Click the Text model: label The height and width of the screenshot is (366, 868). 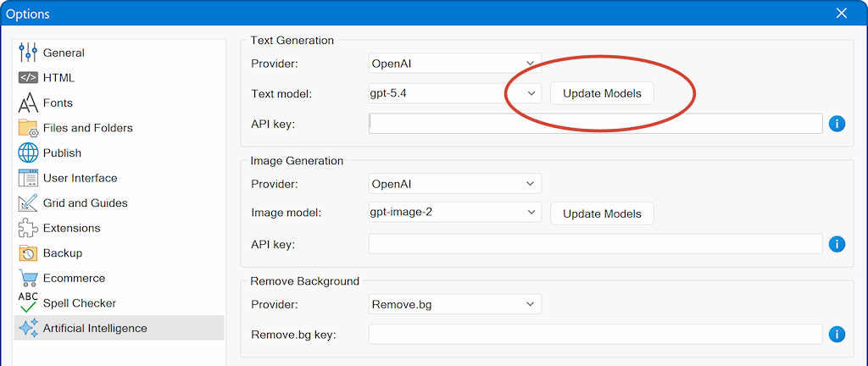[x=281, y=94]
